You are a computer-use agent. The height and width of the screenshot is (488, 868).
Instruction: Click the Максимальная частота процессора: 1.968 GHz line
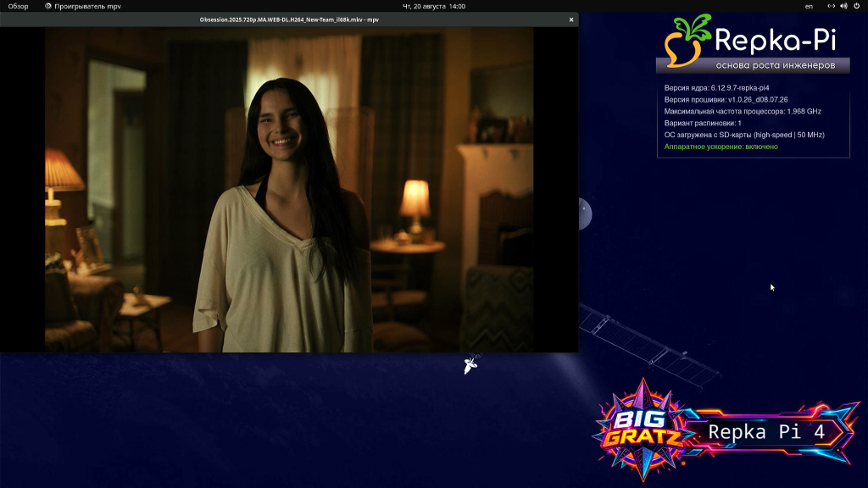point(743,111)
